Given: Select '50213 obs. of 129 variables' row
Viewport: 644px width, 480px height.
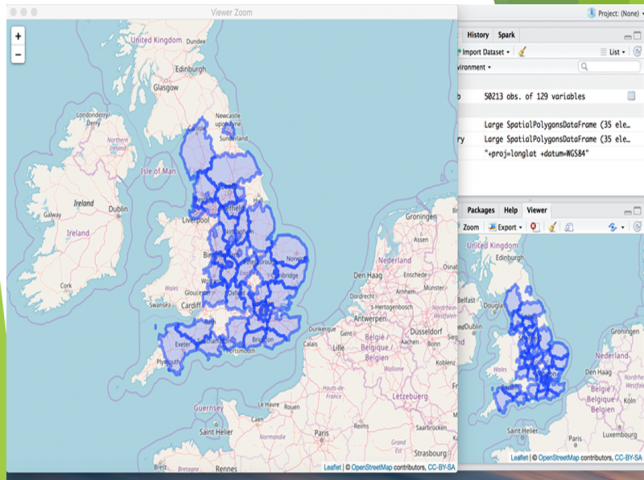Looking at the screenshot, I should tap(550, 96).
